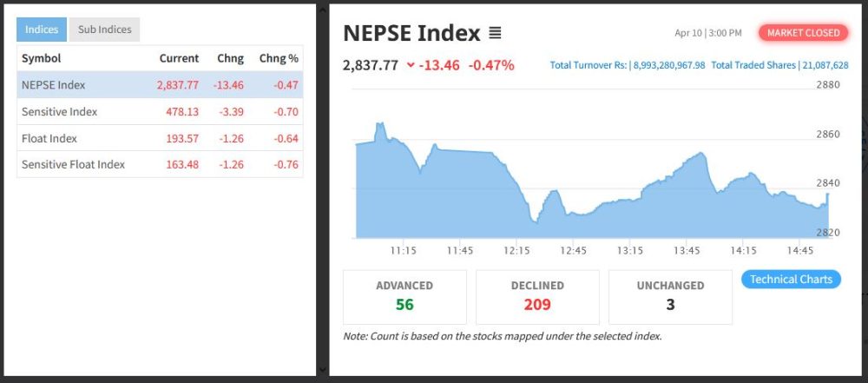The width and height of the screenshot is (868, 383).
Task: Click the Total Turnover Rs link
Action: 628,65
